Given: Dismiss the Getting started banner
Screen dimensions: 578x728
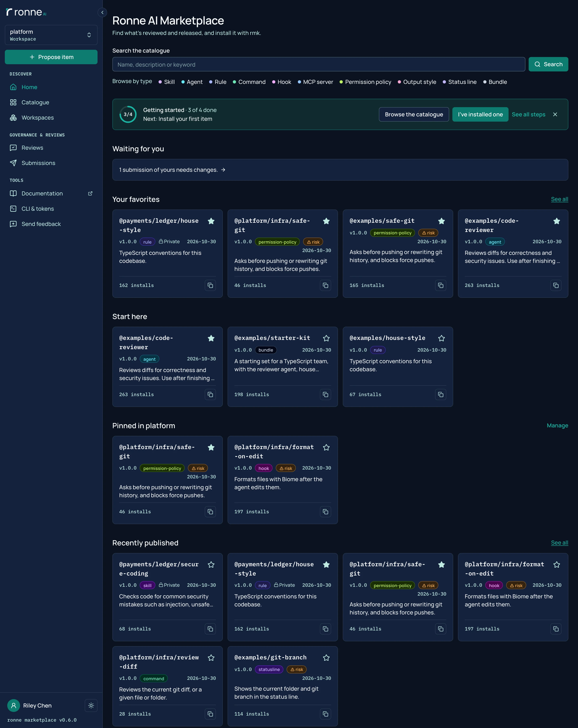Looking at the screenshot, I should (555, 114).
